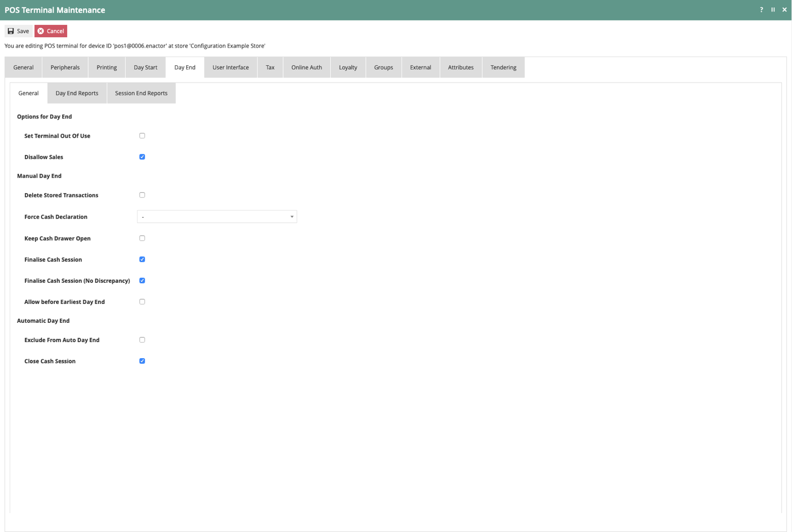Save the POS terminal changes
This screenshot has width=792, height=532.
(x=18, y=31)
